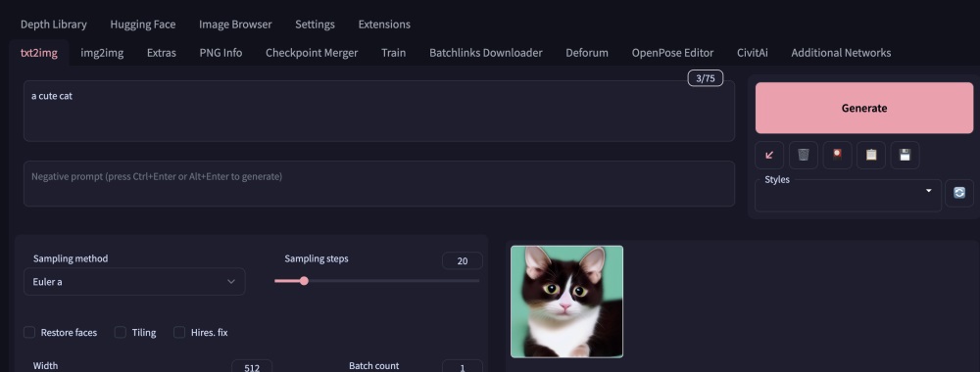Switch to the img2img tab
980x372 pixels.
click(x=102, y=53)
